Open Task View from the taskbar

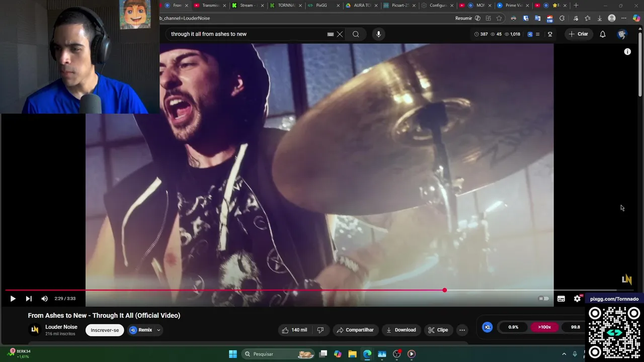point(323,354)
